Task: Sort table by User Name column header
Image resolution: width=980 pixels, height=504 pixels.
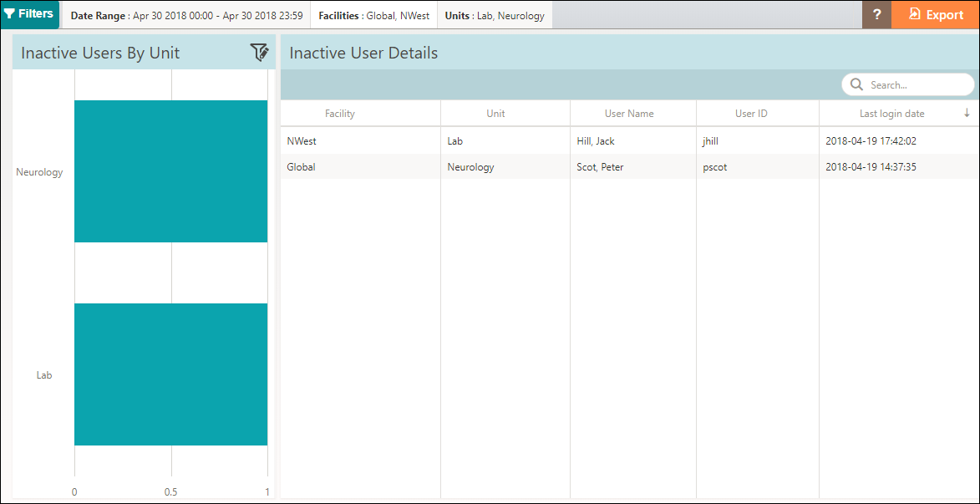Action: 629,114
